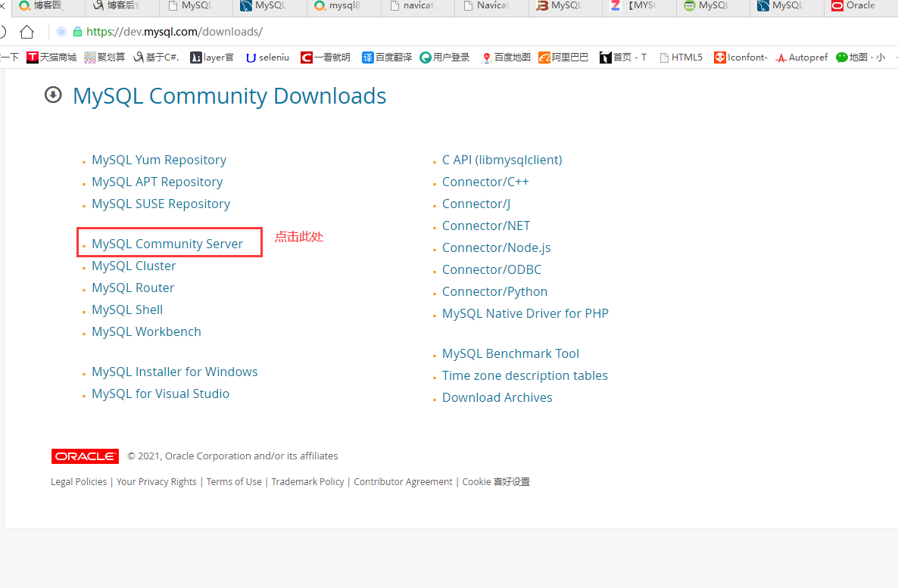This screenshot has height=588, width=898.
Task: Open MySQL Community Server link
Action: click(167, 244)
